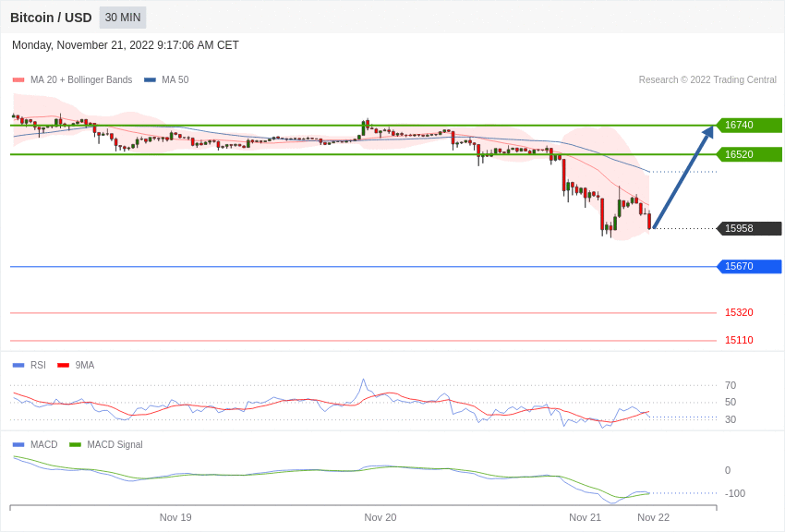Image resolution: width=785 pixels, height=532 pixels.
Task: Click the Nov 21 date axis label
Action: point(585,517)
